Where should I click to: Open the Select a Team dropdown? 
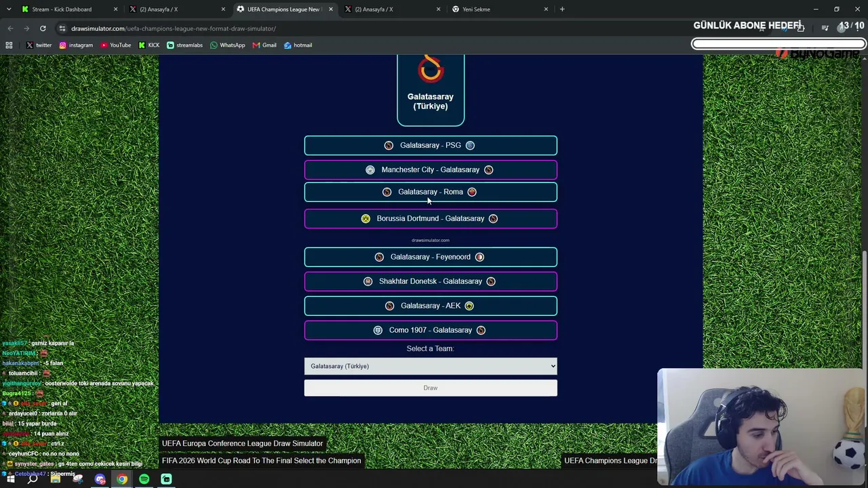click(431, 366)
